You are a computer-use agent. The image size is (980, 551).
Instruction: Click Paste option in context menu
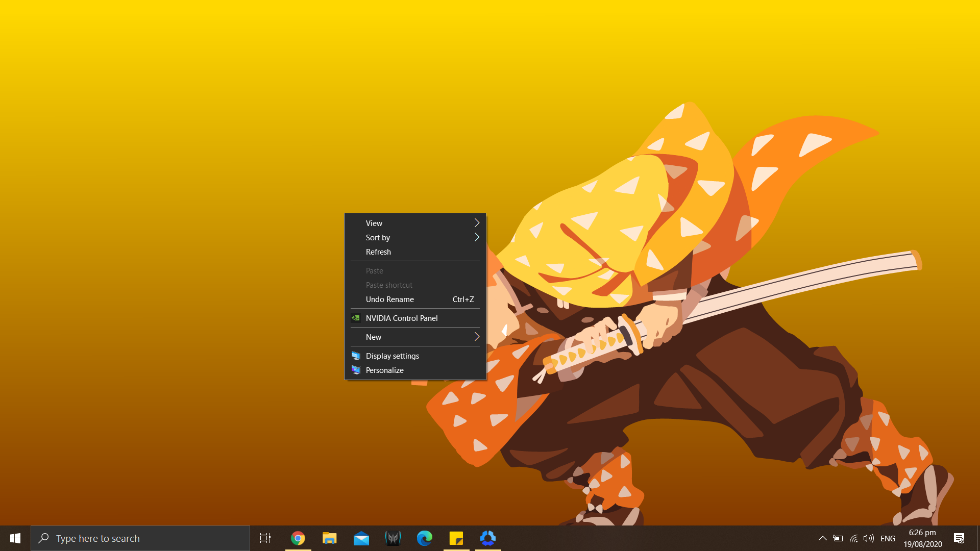[374, 270]
